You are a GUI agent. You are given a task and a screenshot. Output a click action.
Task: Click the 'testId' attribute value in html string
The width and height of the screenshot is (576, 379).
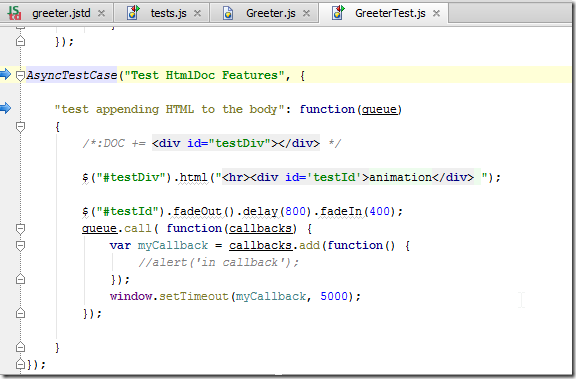334,177
